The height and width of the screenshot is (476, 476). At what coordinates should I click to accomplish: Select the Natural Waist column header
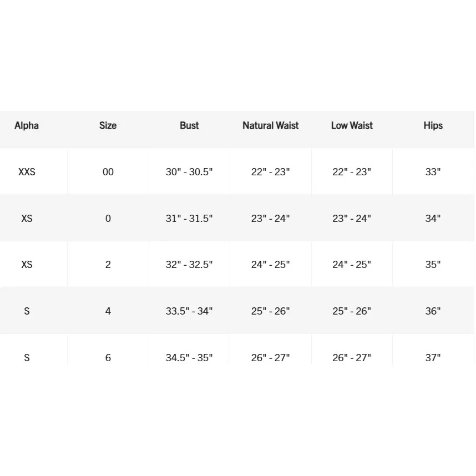click(x=271, y=125)
